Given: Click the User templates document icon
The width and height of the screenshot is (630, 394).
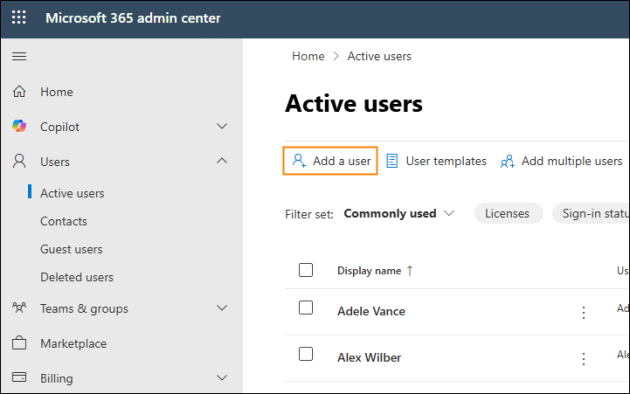Looking at the screenshot, I should 392,161.
